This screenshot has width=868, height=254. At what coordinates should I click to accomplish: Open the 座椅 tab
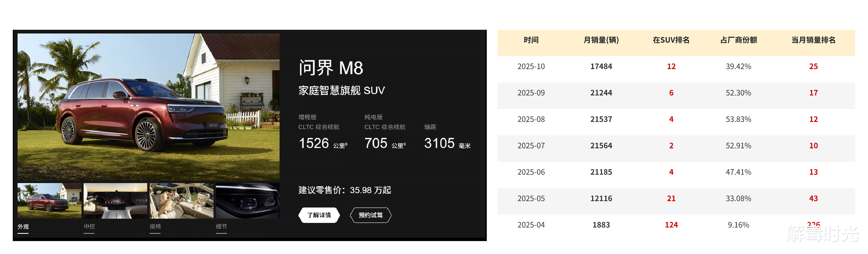155,226
